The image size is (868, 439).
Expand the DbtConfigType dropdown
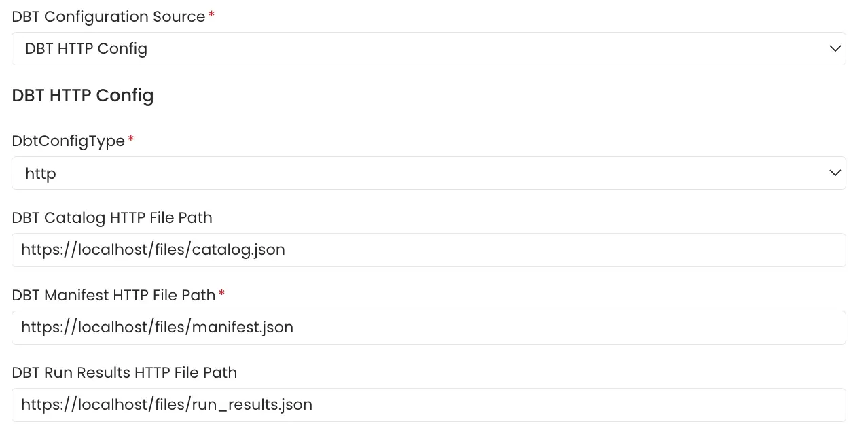click(x=429, y=173)
